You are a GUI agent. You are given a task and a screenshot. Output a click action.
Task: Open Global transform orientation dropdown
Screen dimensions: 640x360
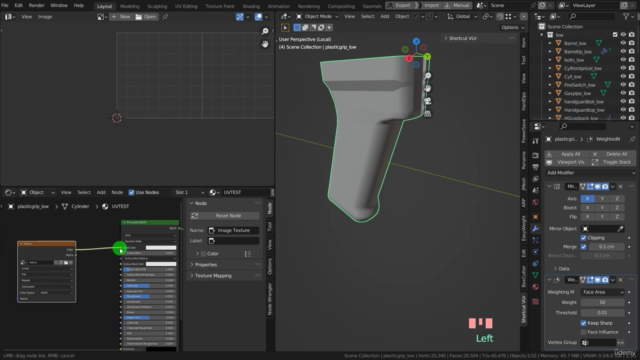[462, 16]
